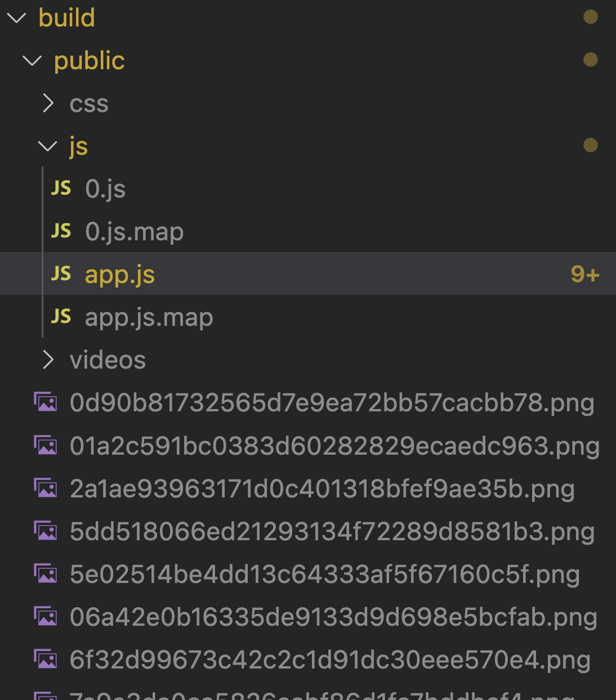
Task: Open the file 0.js.map
Action: click(134, 232)
